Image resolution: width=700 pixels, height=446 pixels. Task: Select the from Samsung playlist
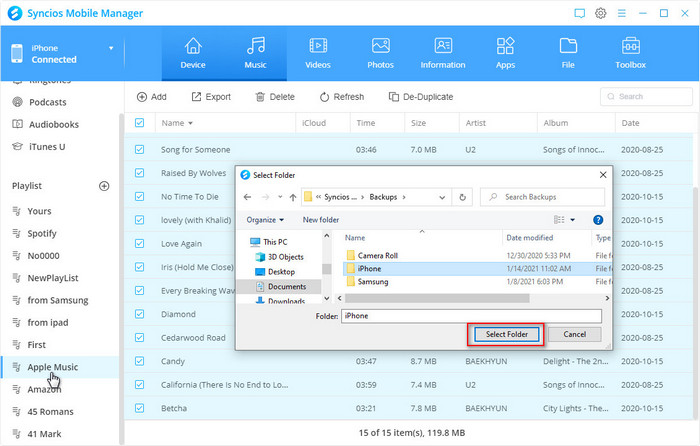[x=60, y=300]
